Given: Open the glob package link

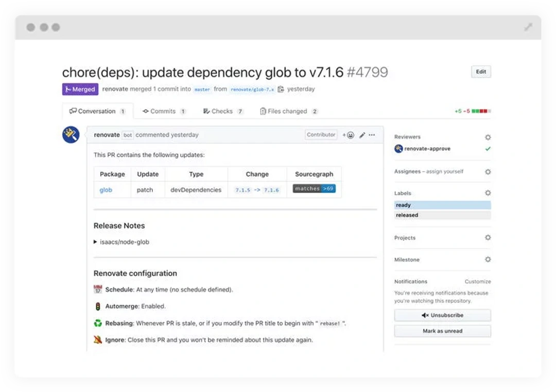Looking at the screenshot, I should tap(106, 190).
